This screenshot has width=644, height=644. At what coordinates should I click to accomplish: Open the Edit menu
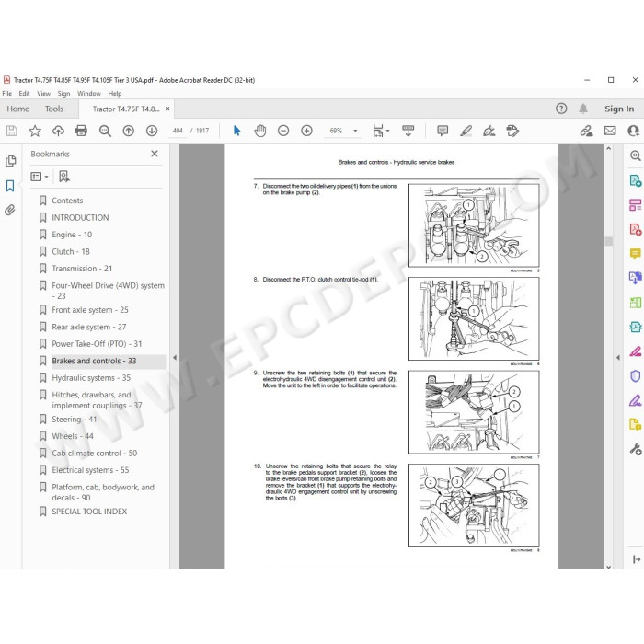tap(24, 94)
